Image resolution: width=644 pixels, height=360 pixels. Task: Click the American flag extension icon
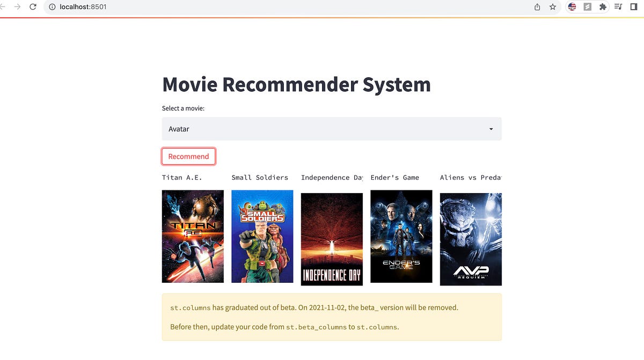pyautogui.click(x=572, y=7)
